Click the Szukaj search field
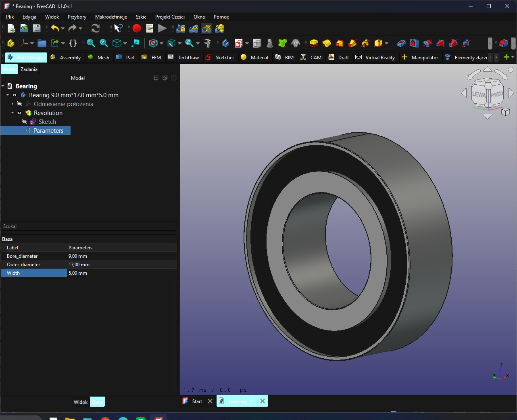This screenshot has height=420, width=517. pos(89,226)
